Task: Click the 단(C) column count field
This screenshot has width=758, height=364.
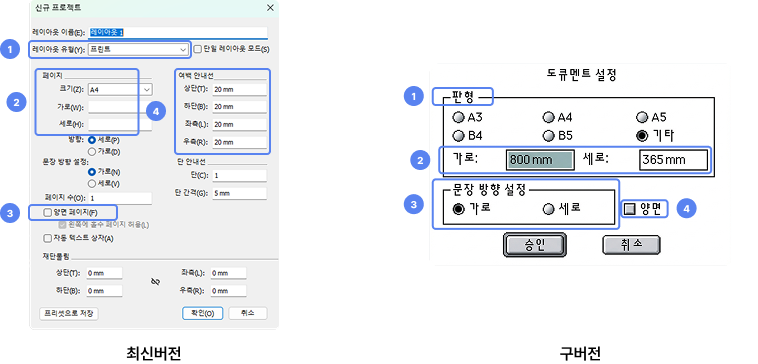Action: [239, 175]
